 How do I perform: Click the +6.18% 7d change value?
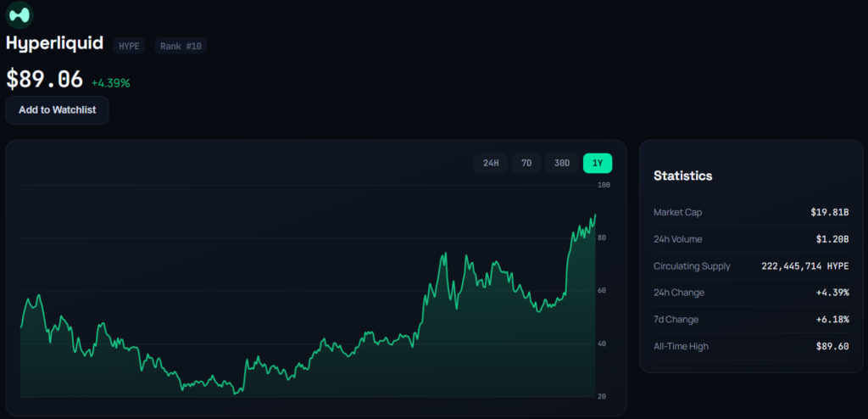[x=832, y=320]
